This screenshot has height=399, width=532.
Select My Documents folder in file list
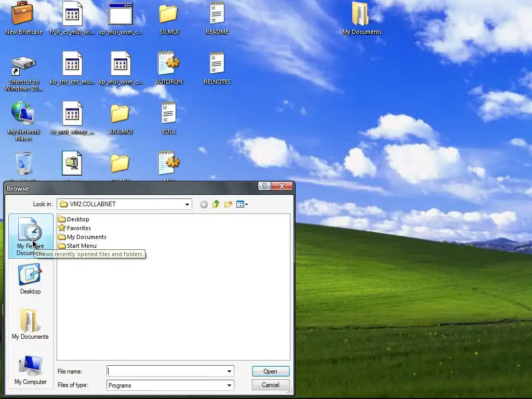(82, 237)
